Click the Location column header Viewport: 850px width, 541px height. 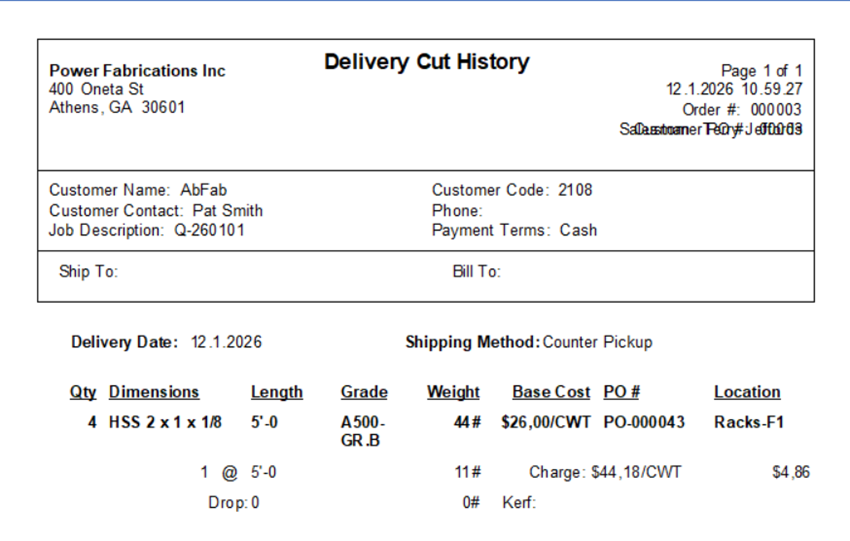click(747, 392)
